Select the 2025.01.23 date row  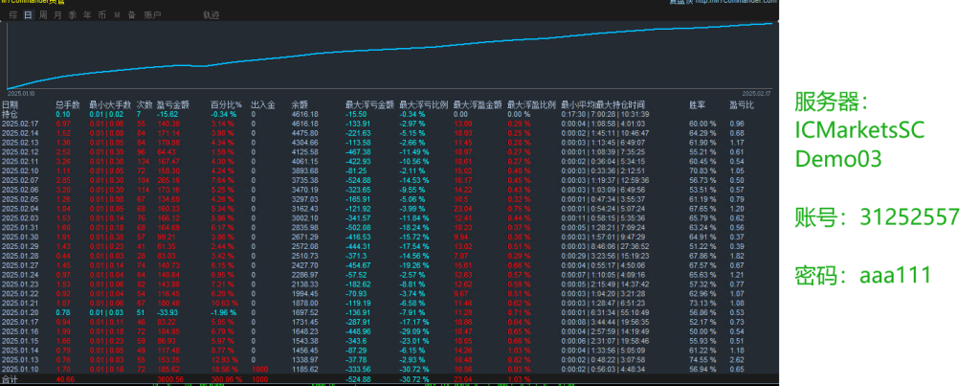click(390, 284)
